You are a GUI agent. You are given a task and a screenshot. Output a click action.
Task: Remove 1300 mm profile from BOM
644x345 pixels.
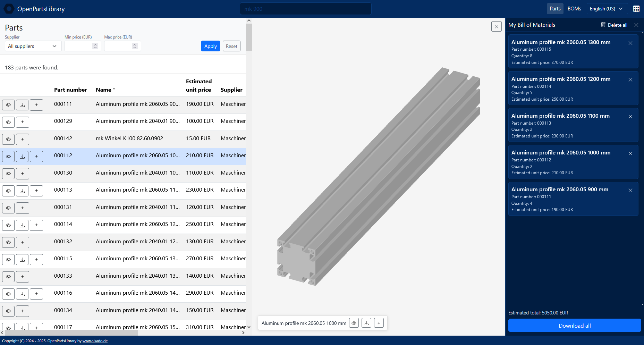630,43
